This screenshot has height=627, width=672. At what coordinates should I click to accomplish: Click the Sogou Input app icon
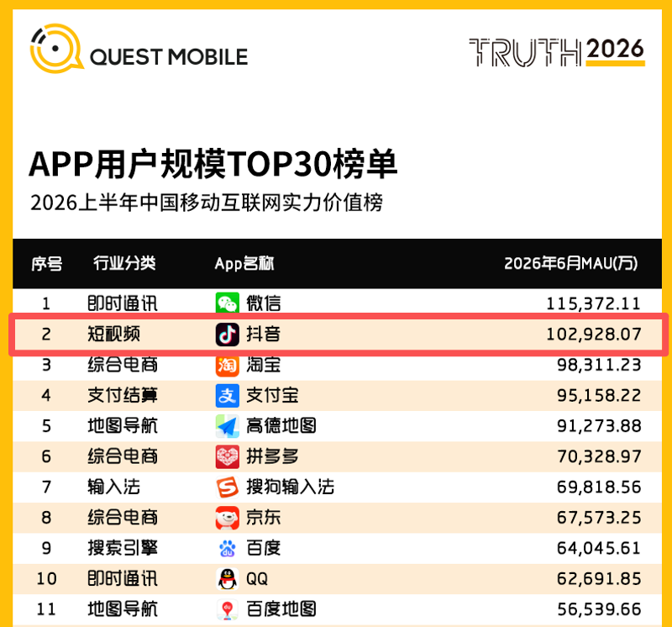click(x=227, y=487)
